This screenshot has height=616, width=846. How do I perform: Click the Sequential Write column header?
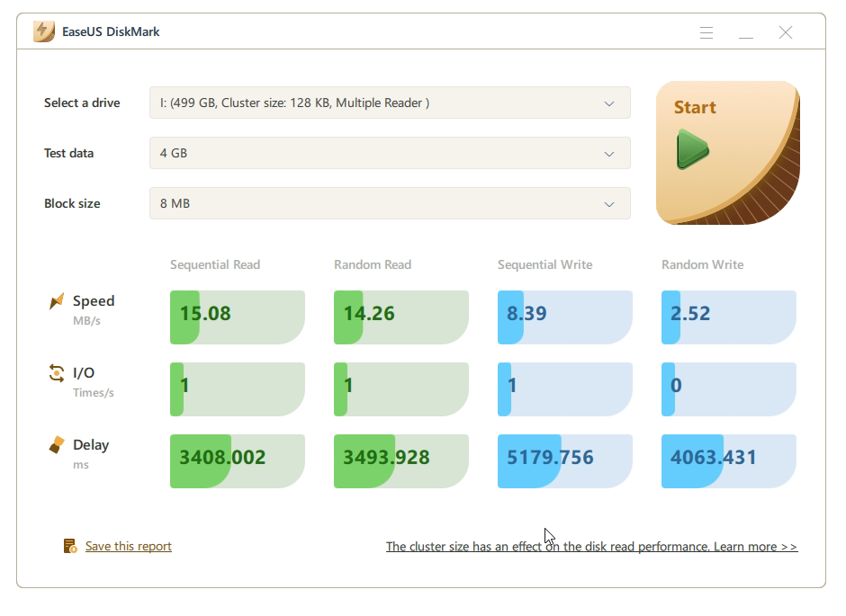(544, 264)
